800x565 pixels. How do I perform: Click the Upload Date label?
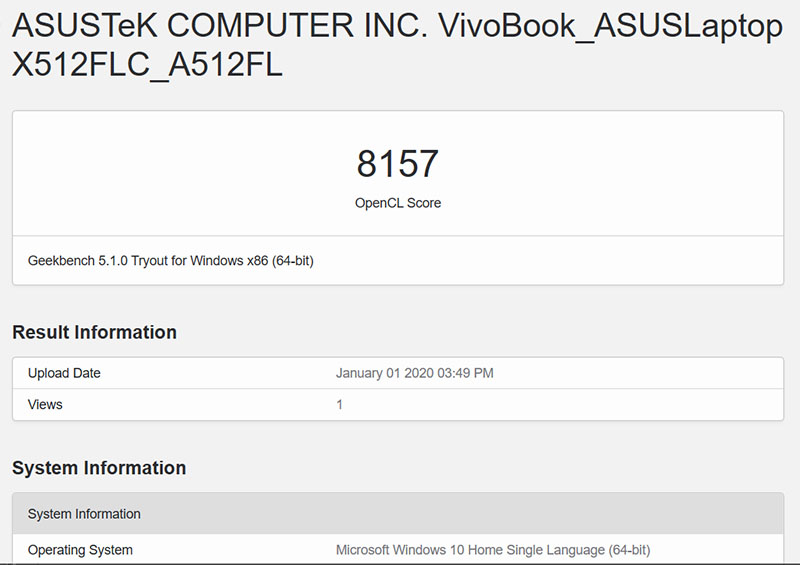(x=64, y=373)
